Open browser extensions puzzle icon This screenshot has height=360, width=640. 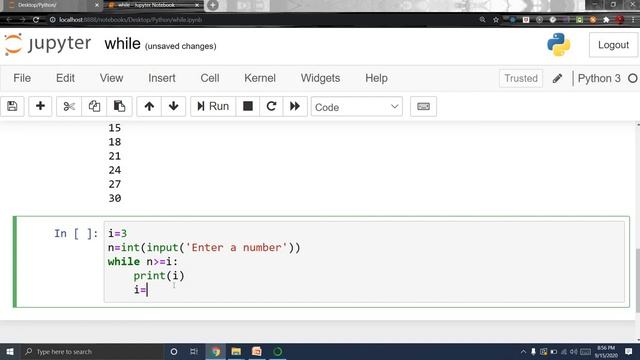[x=607, y=20]
